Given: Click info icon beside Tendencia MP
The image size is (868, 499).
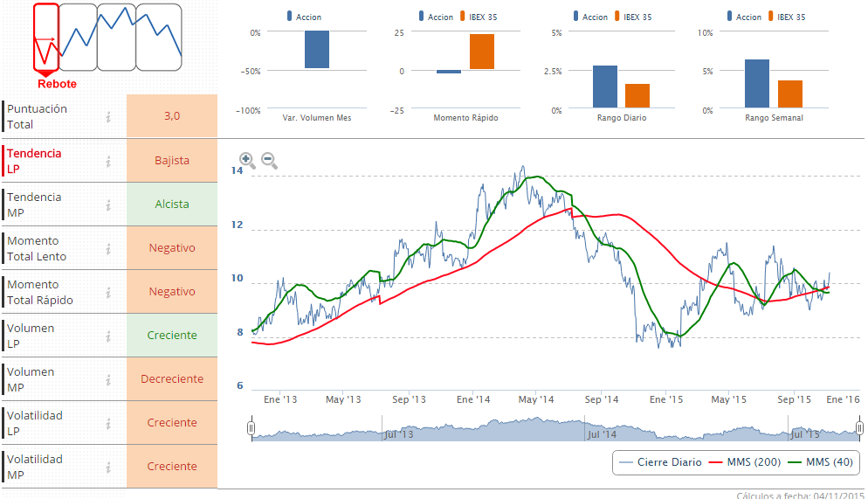Looking at the screenshot, I should (108, 204).
